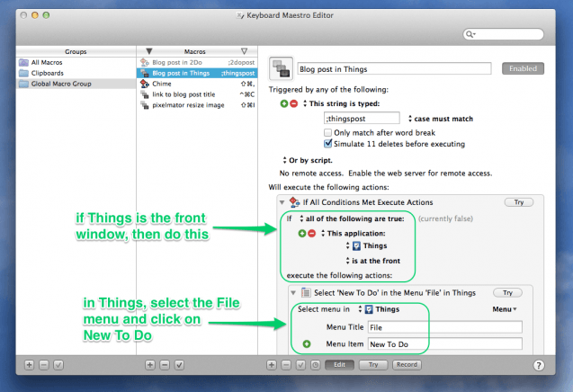
Task: Select the Clipboards group
Action: coord(76,73)
